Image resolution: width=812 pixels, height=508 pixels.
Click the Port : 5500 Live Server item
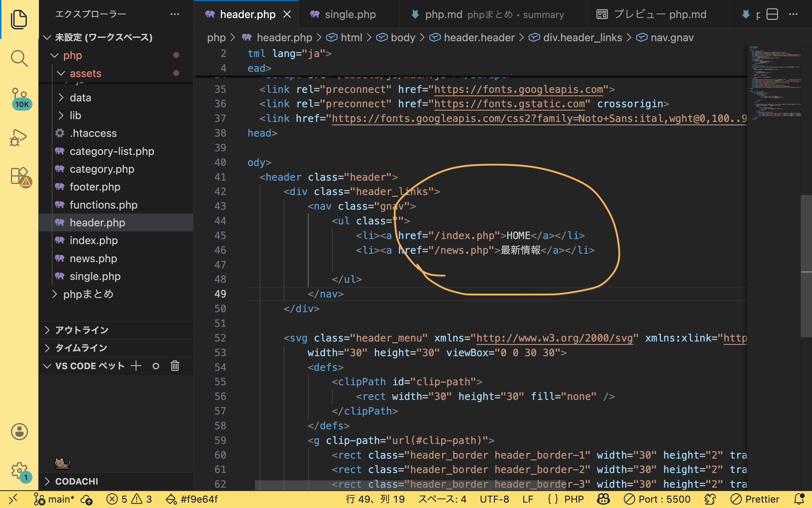pyautogui.click(x=657, y=499)
